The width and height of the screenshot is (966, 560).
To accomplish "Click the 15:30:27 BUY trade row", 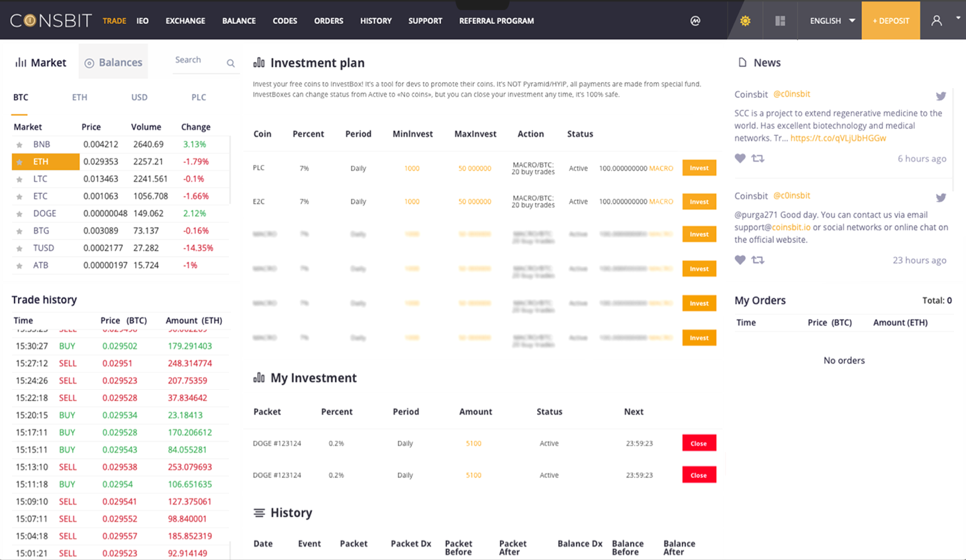I will pos(121,346).
